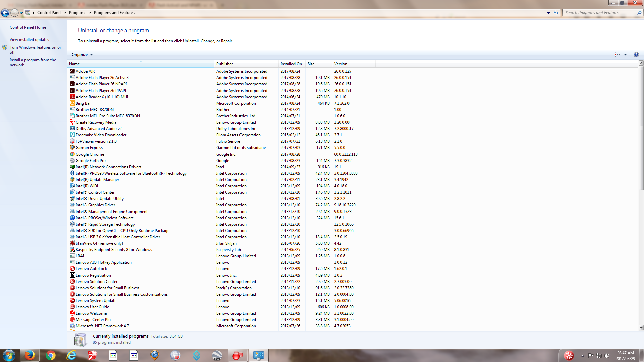Select Adobe Reader X icon in list
Image resolution: width=644 pixels, height=362 pixels.
72,97
